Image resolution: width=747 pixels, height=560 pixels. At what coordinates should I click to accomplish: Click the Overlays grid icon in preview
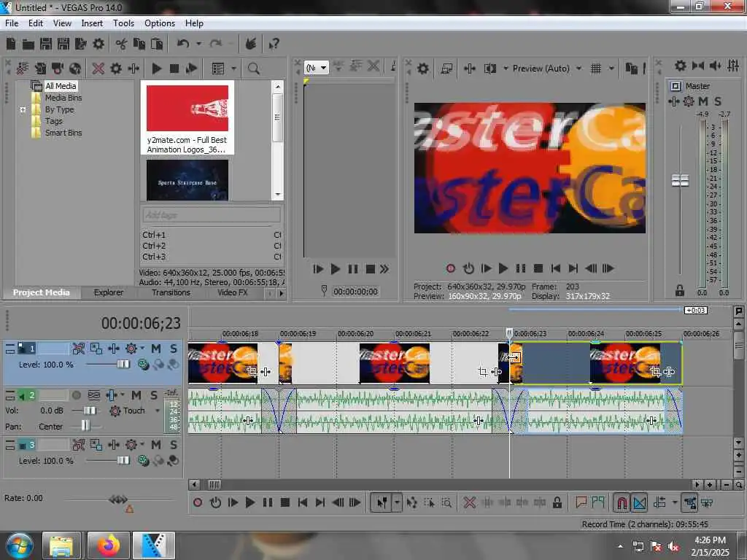595,69
